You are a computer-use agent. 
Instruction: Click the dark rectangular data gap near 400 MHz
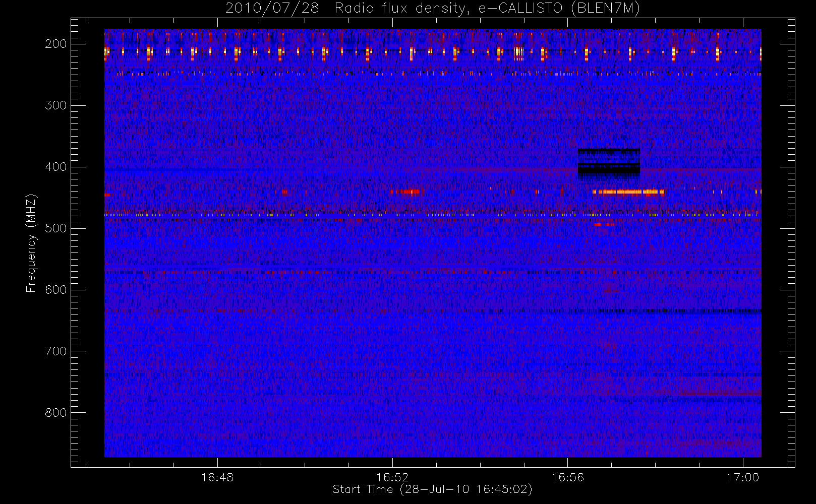pos(609,164)
